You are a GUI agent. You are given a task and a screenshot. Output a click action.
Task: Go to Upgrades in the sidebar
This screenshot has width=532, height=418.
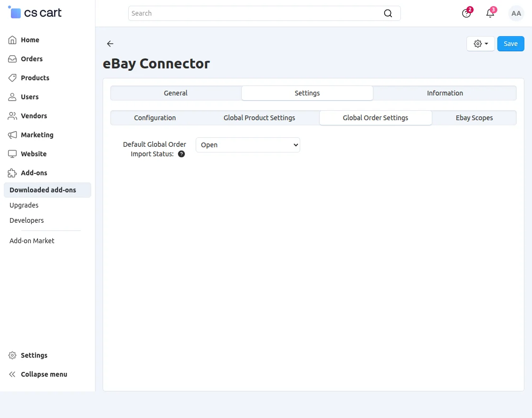[x=24, y=205]
